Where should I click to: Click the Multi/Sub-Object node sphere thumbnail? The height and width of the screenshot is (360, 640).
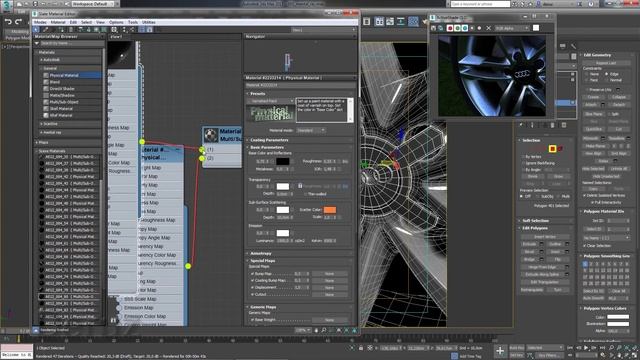click(x=211, y=135)
